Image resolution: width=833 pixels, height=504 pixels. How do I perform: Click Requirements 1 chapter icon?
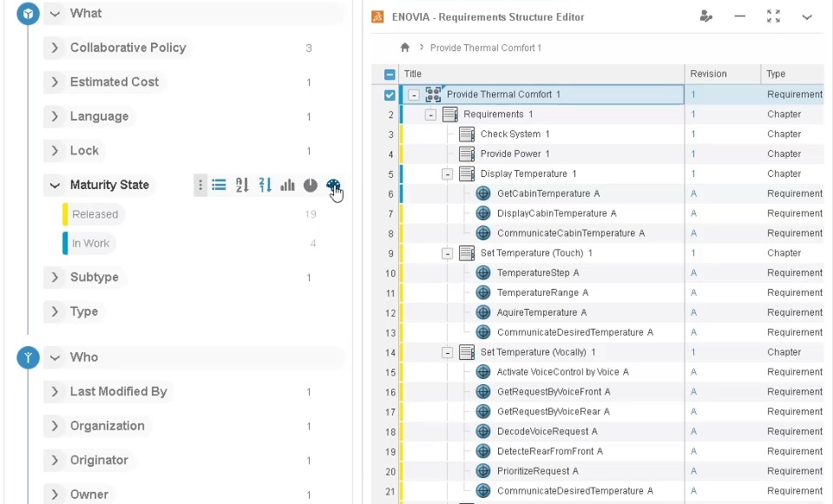click(450, 115)
